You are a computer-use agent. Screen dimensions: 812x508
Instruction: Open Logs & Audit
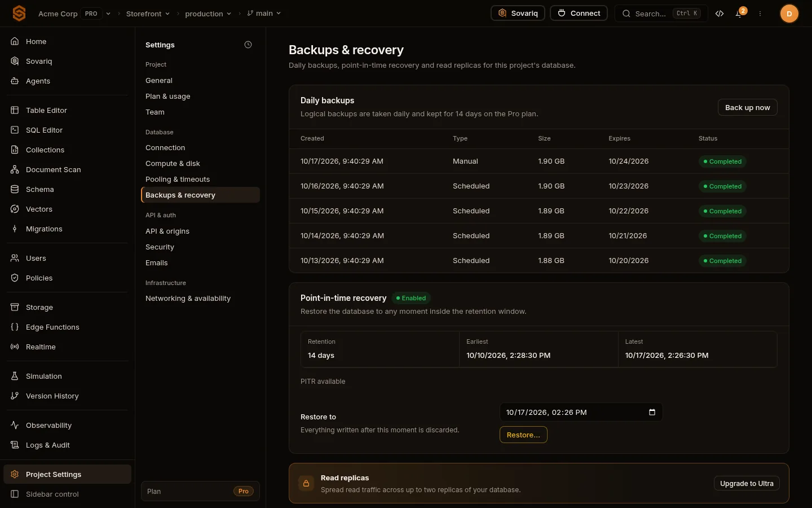(x=68, y=445)
